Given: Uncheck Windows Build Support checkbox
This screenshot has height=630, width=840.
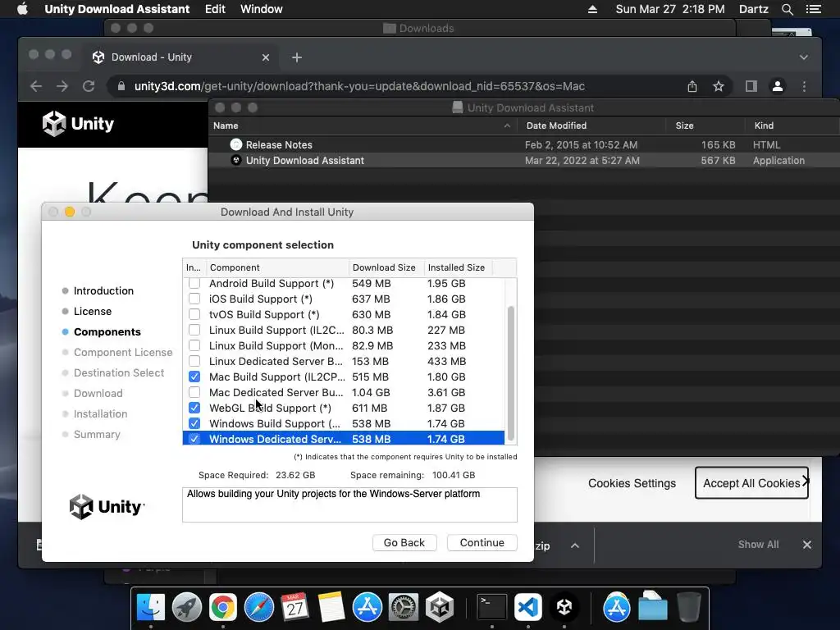Looking at the screenshot, I should click(194, 423).
